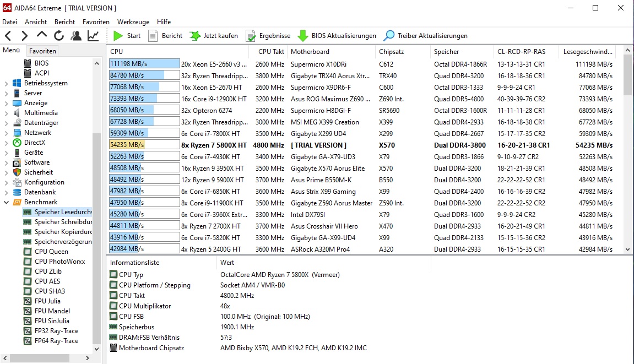The height and width of the screenshot is (364, 634).
Task: Open the Hilfe menu
Action: [x=164, y=22]
